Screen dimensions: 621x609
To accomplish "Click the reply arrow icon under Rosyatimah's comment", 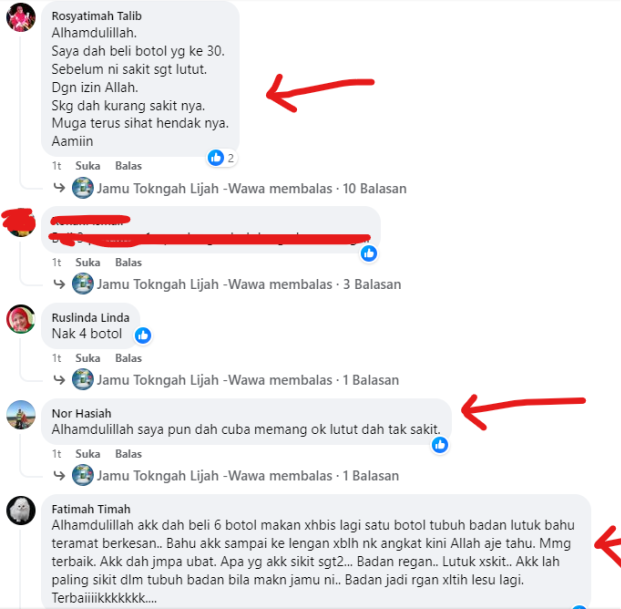I will (x=59, y=187).
